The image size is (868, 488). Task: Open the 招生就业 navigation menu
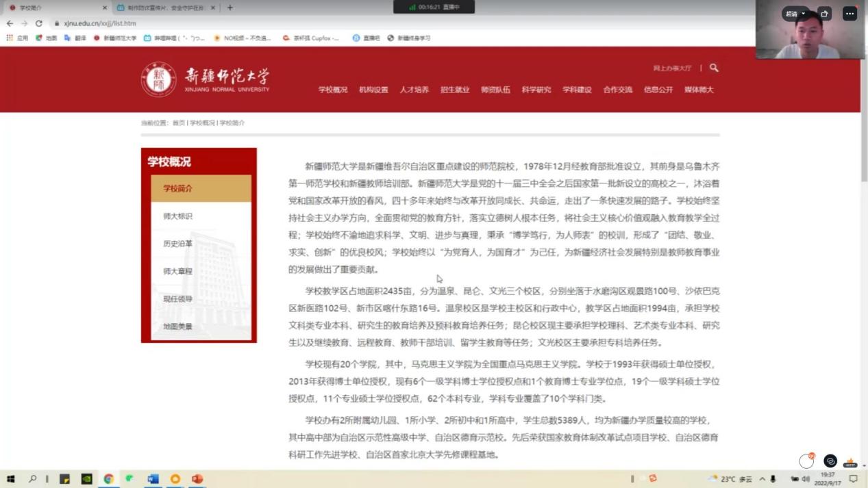click(455, 90)
